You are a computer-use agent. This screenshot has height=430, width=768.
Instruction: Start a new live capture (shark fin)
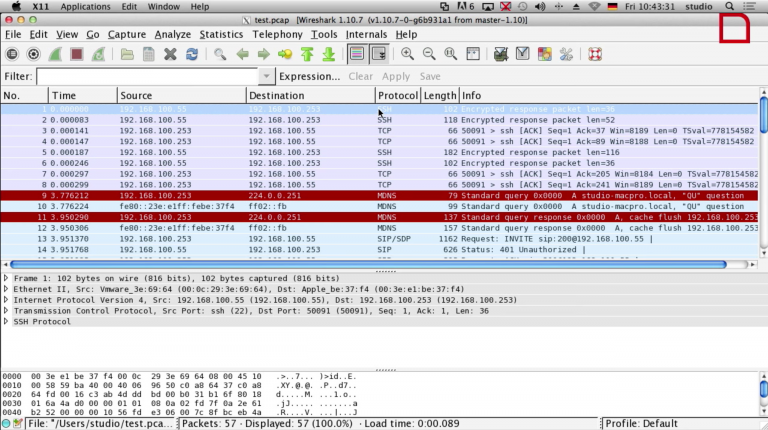[55, 54]
